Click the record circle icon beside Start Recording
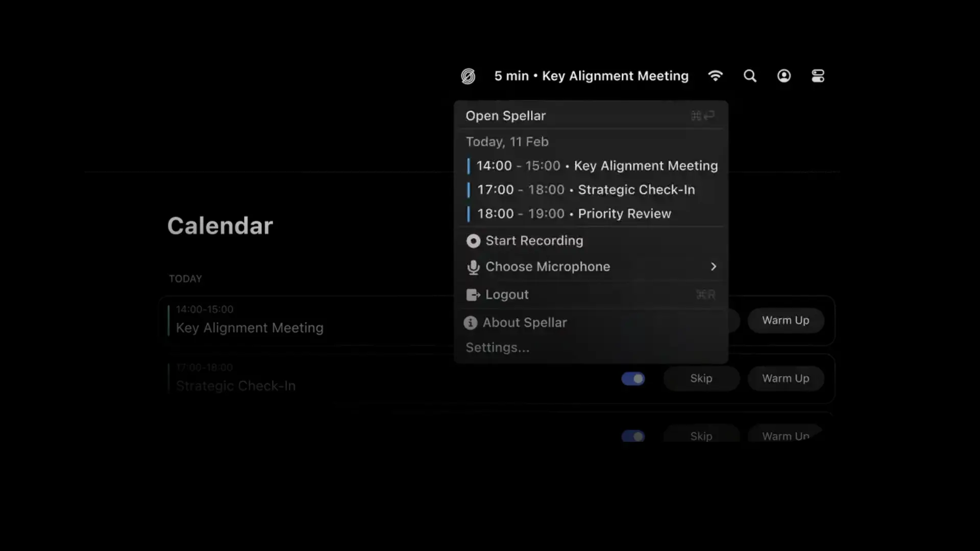Screen dimensions: 980x551 (473, 241)
